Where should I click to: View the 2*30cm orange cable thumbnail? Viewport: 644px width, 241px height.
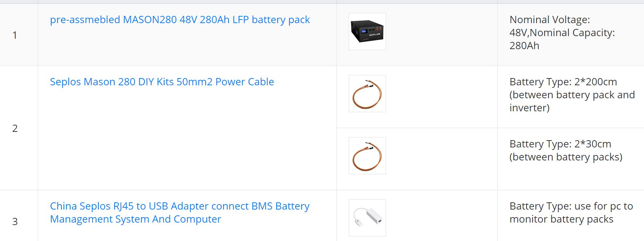(367, 156)
